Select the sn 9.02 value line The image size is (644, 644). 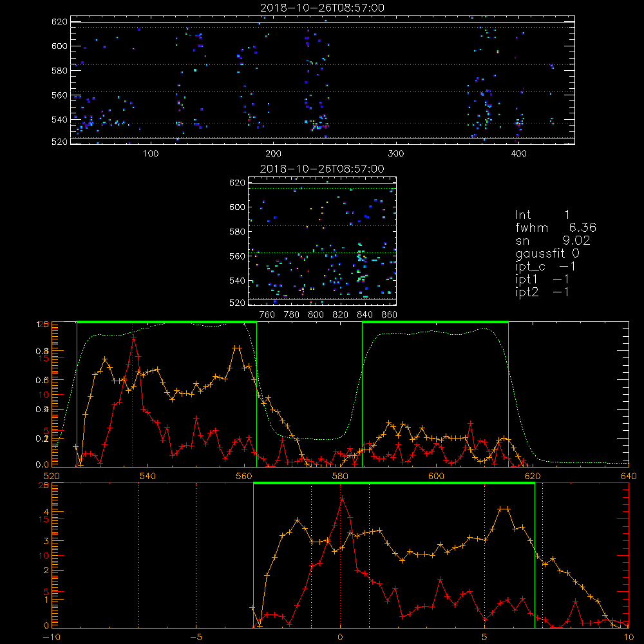pos(553,240)
